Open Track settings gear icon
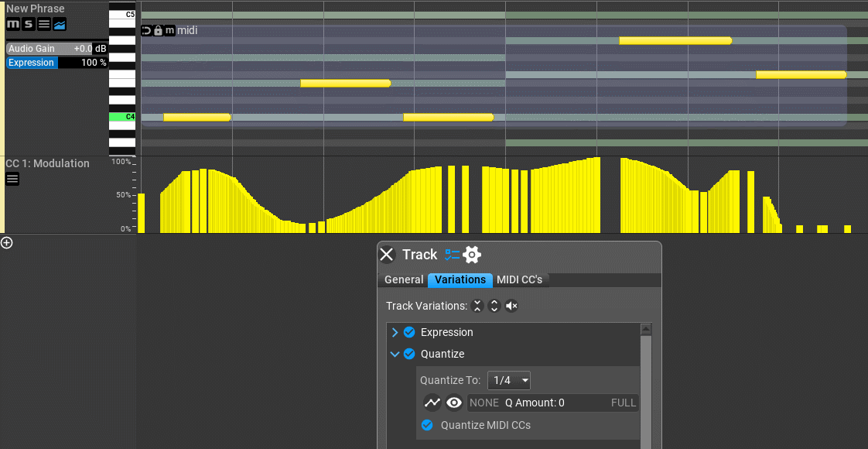The image size is (868, 449). [x=472, y=255]
